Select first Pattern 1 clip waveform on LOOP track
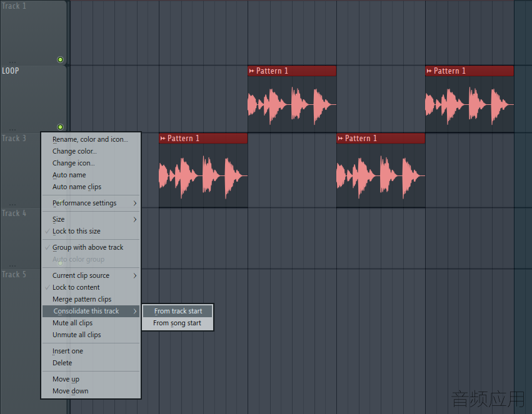Viewport: 532px width, 414px height. tap(292, 104)
